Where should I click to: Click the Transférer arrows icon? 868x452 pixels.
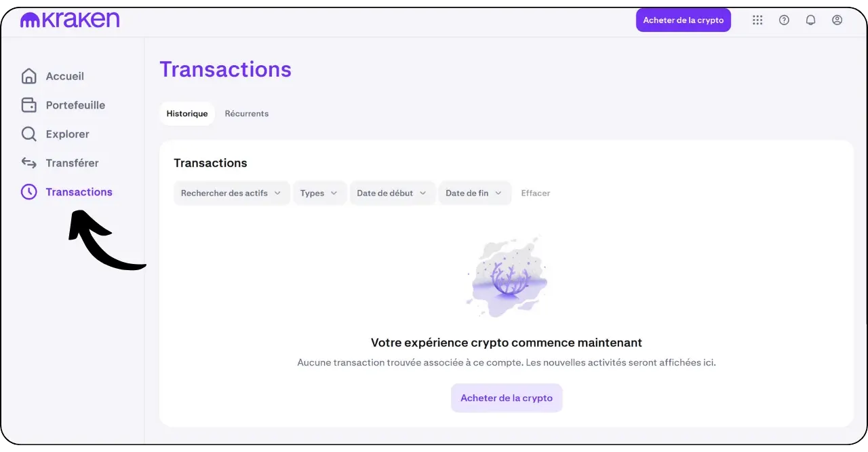29,163
